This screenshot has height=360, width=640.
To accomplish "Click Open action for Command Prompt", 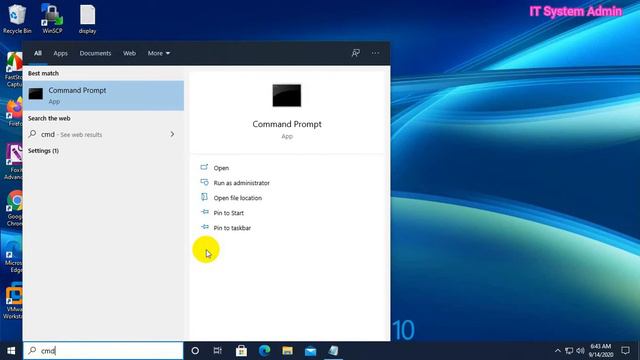I will 221,168.
